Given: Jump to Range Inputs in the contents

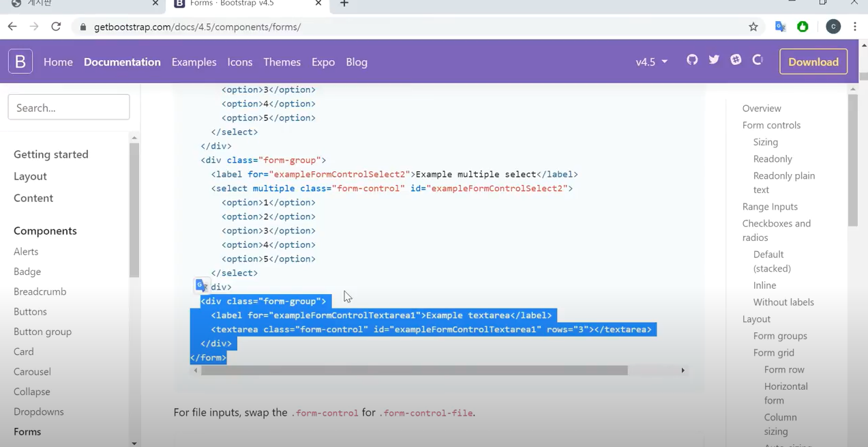Looking at the screenshot, I should pyautogui.click(x=770, y=207).
